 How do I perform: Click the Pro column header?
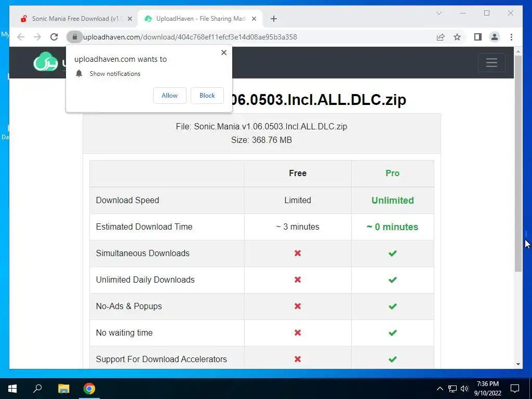point(392,173)
